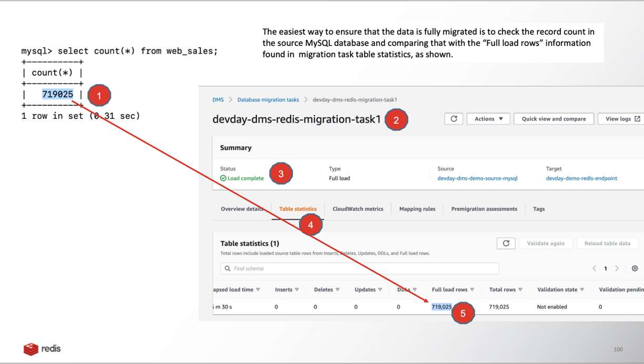Select the Table statistics tab
This screenshot has width=644, height=364.
(x=298, y=209)
